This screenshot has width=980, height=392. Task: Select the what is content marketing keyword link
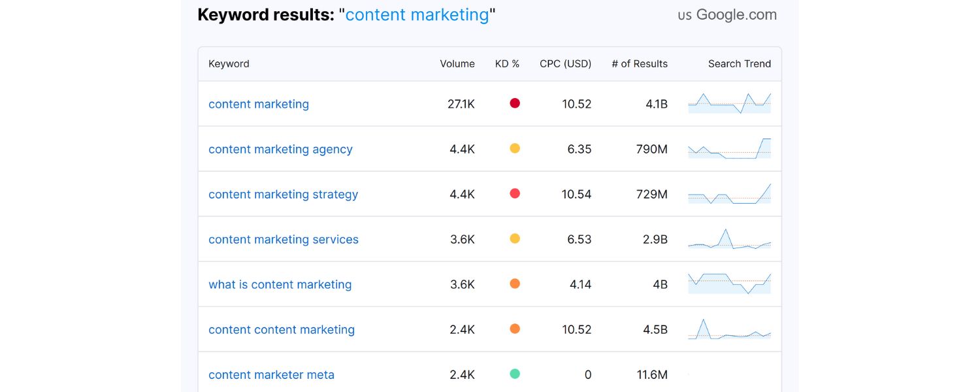pyautogui.click(x=280, y=284)
